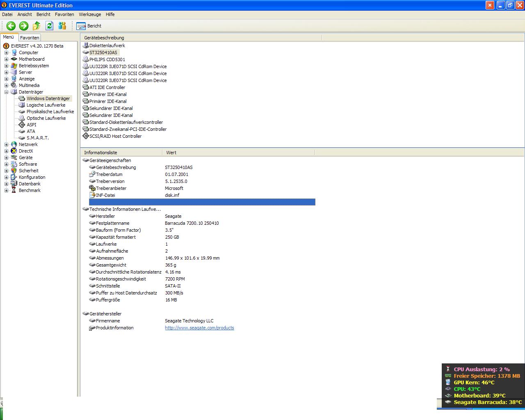Click the green Back arrow toolbar icon
Screen dimensions: 525x420
click(x=11, y=26)
